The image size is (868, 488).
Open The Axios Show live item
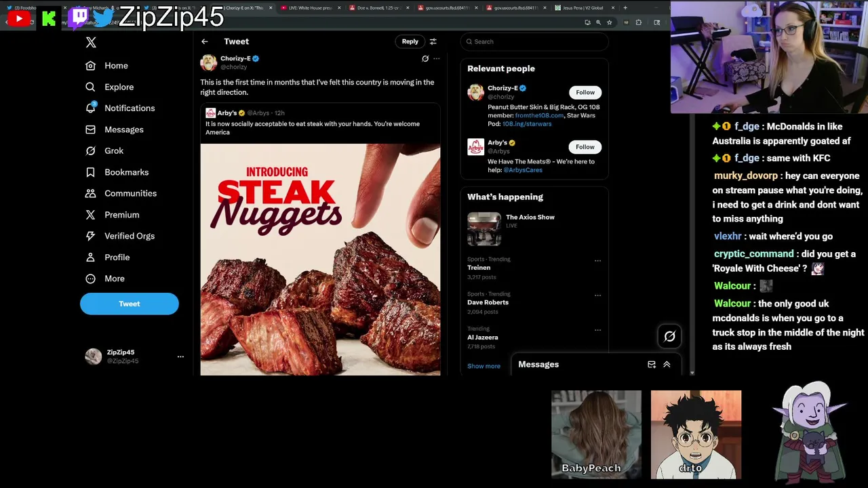coord(534,228)
